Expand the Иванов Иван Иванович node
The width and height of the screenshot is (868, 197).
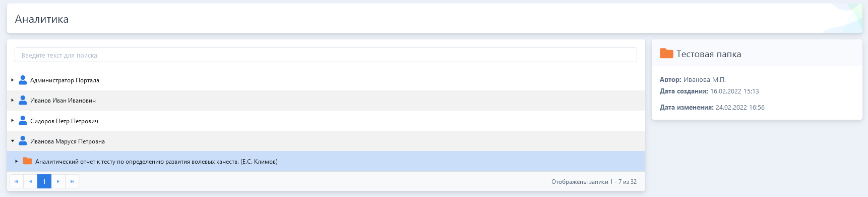[13, 101]
